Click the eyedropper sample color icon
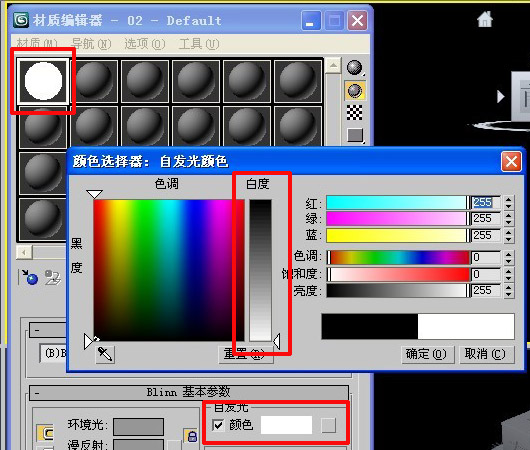This screenshot has height=450, width=530. pos(105,354)
